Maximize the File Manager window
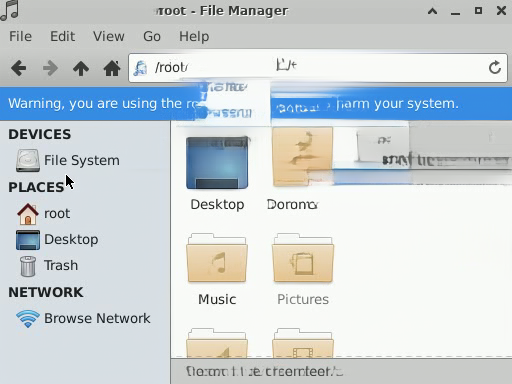Viewport: 512px width, 384px height. coord(478,11)
